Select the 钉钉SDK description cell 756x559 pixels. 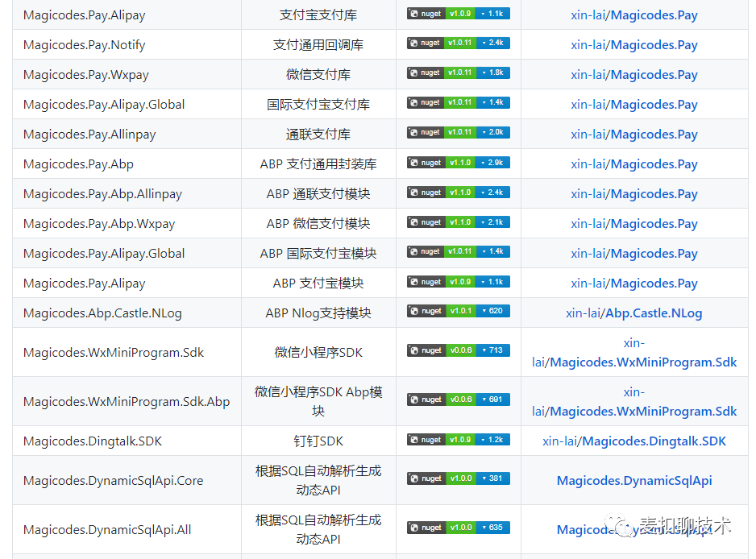[318, 441]
